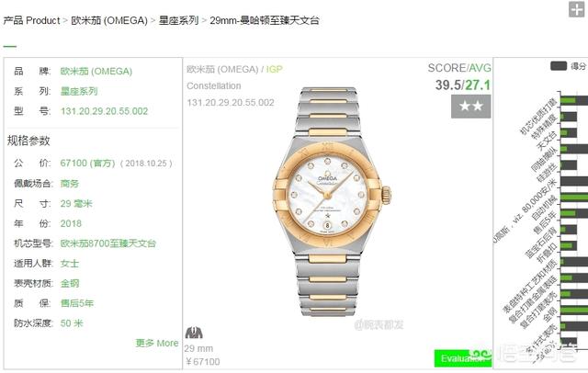Click the 金钢 case material link
588x373 pixels.
pyautogui.click(x=70, y=283)
